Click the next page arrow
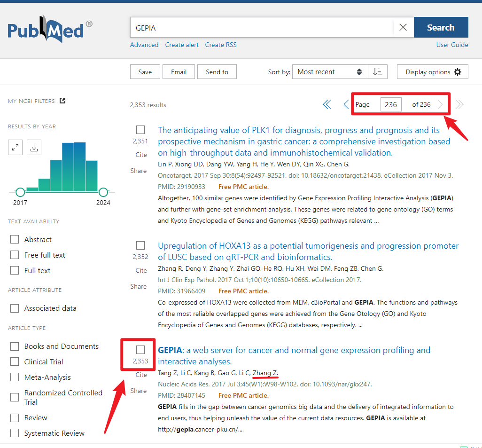Image resolution: width=482 pixels, height=448 pixels. (x=440, y=105)
